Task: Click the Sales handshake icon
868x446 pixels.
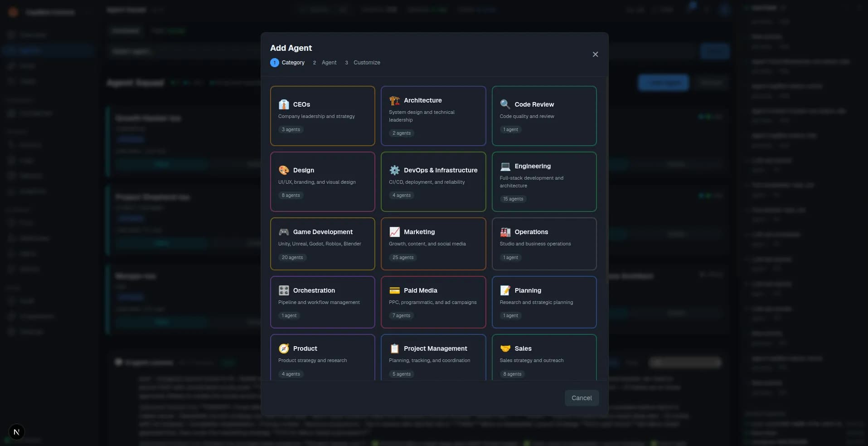Action: click(x=505, y=348)
